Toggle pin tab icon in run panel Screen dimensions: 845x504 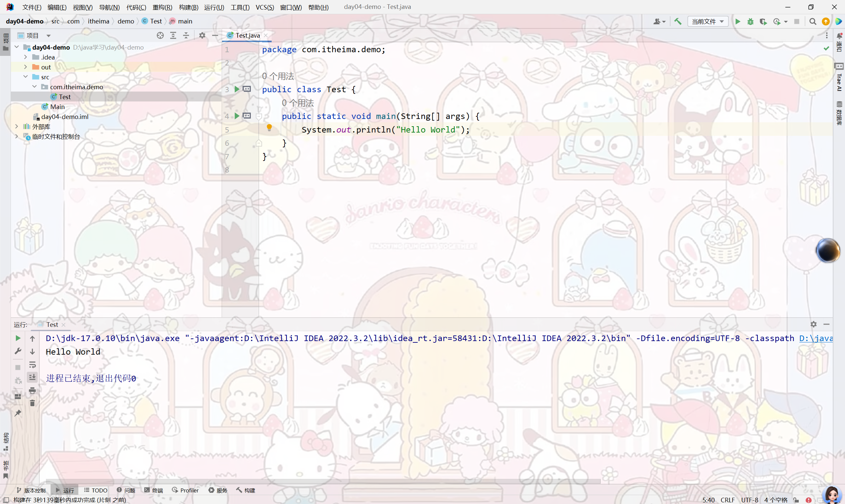point(18,413)
